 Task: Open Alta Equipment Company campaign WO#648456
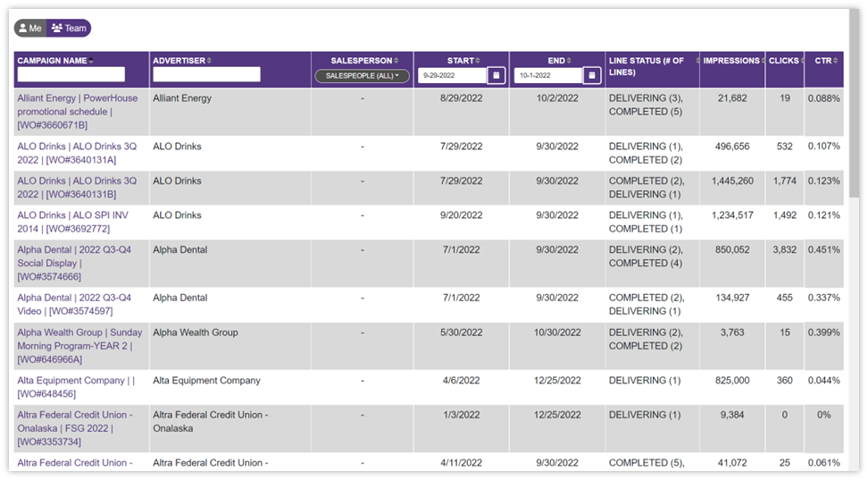coord(76,387)
